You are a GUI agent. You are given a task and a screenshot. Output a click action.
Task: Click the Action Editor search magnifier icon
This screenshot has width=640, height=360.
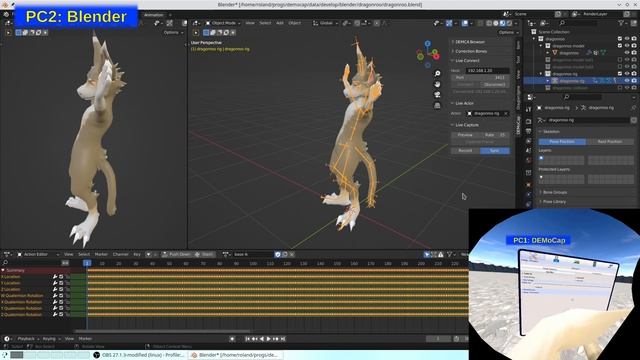5,263
